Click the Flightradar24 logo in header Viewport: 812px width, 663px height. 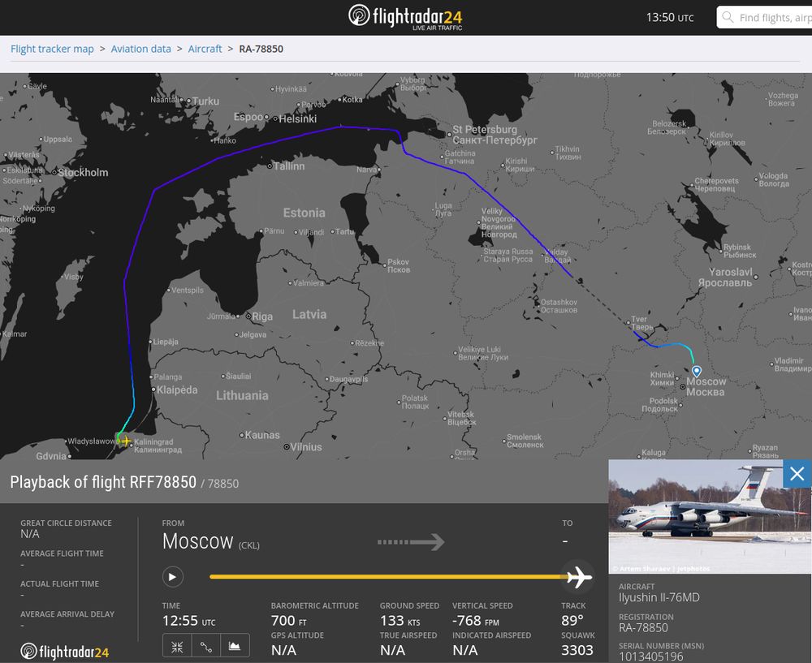pos(405,17)
